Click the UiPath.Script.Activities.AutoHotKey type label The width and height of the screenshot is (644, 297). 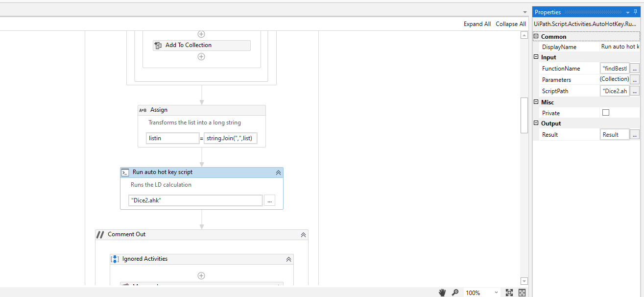coord(585,24)
